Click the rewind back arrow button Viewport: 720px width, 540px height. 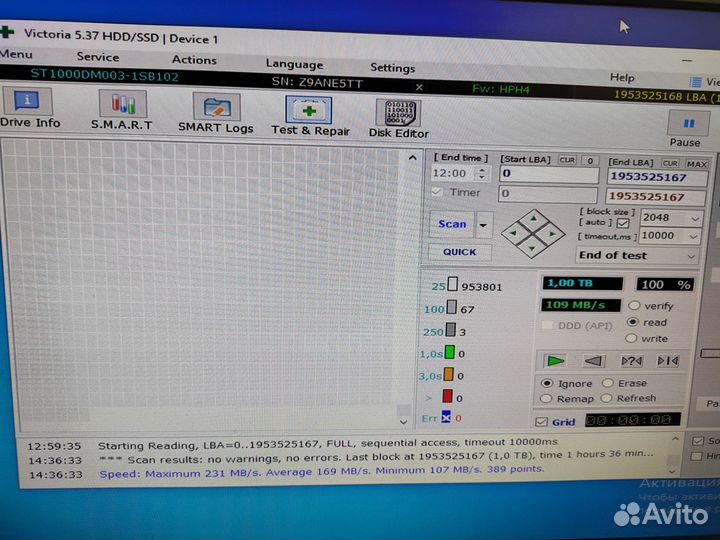coord(593,361)
